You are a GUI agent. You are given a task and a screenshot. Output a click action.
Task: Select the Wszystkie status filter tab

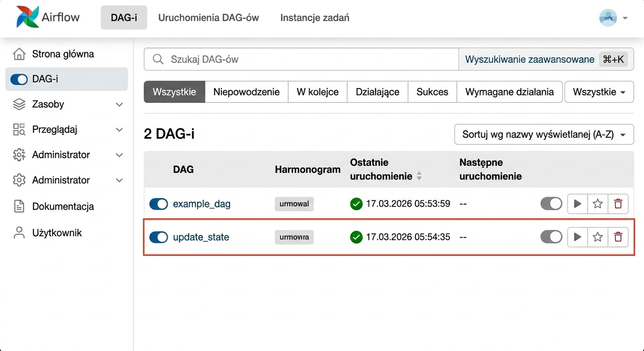point(174,92)
